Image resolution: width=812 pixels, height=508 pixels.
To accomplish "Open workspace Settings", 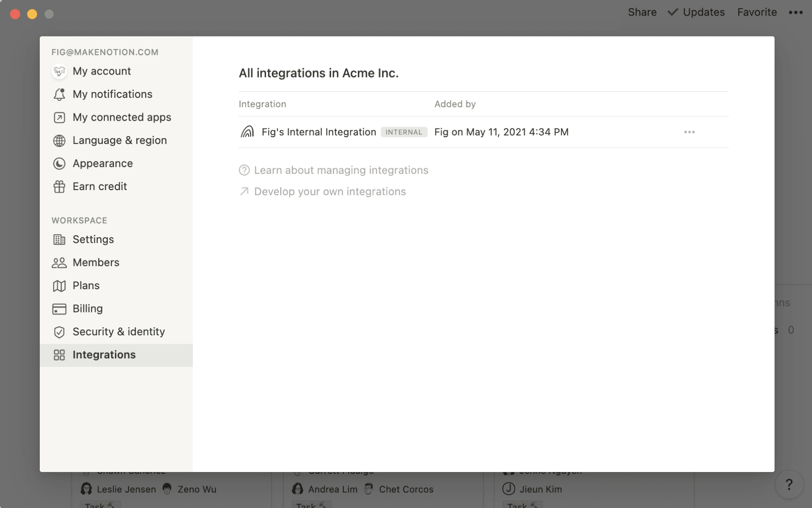I will 93,239.
